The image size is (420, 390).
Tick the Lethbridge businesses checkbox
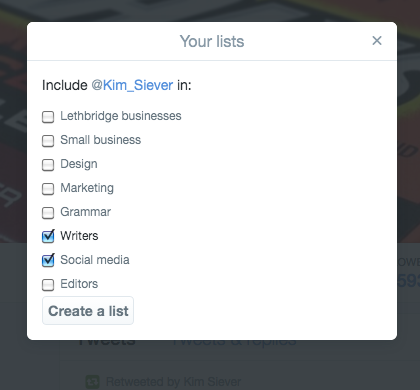pyautogui.click(x=48, y=117)
